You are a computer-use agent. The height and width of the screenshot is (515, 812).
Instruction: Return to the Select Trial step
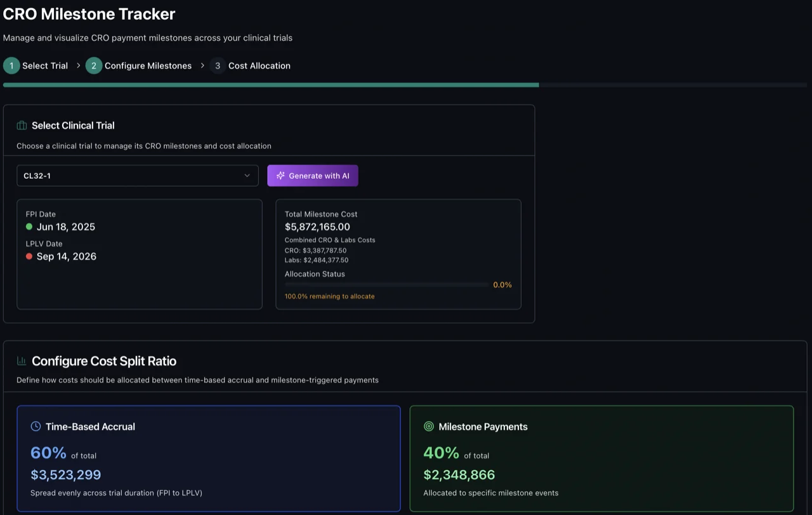click(44, 65)
